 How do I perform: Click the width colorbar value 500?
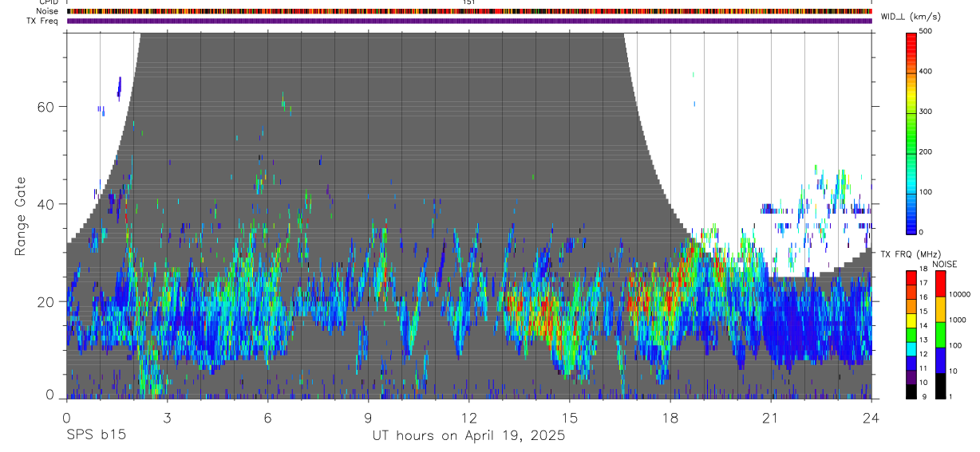coord(927,31)
